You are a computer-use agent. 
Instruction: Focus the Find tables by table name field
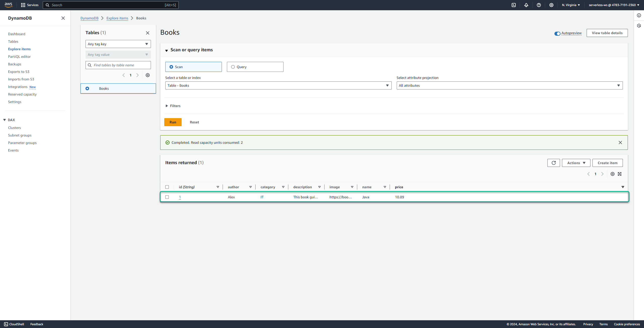coord(118,65)
